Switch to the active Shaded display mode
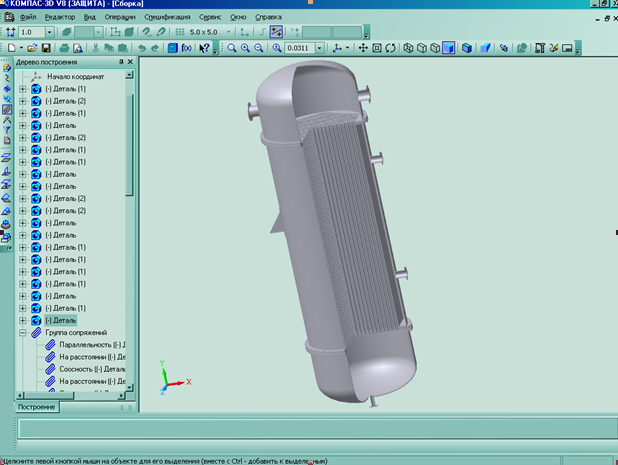618x465 pixels. (449, 48)
